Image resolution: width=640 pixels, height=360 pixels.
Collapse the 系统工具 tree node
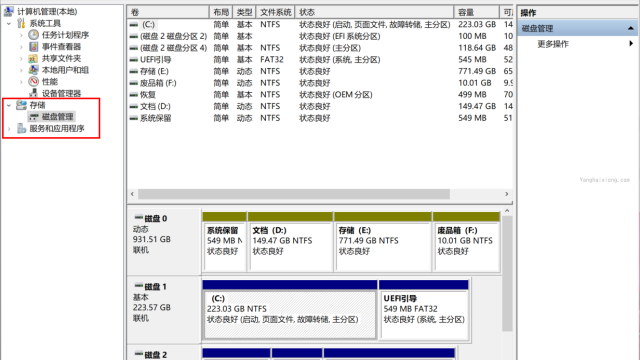(x=9, y=24)
